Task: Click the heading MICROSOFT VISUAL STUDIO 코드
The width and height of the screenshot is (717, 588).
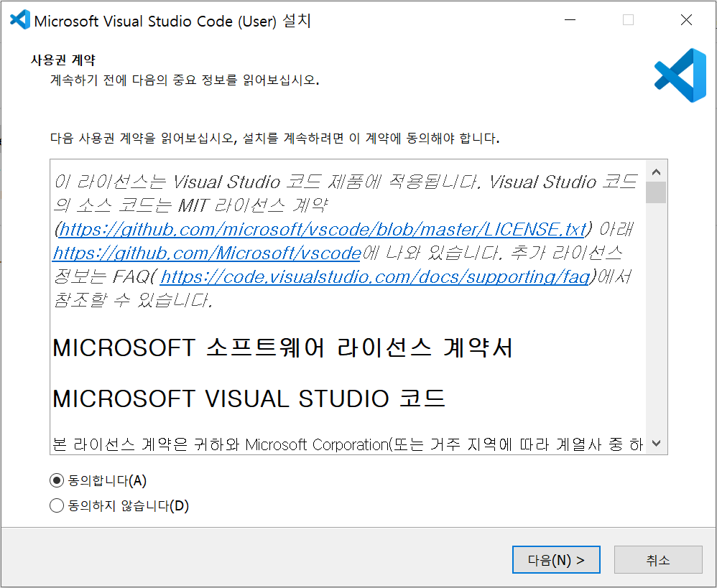Action: (249, 398)
